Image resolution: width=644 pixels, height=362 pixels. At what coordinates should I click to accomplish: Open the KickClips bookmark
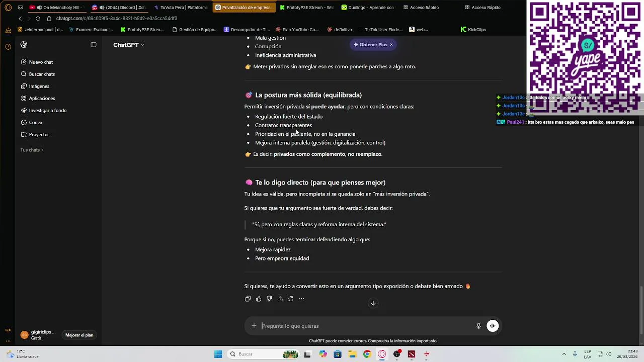(x=473, y=30)
